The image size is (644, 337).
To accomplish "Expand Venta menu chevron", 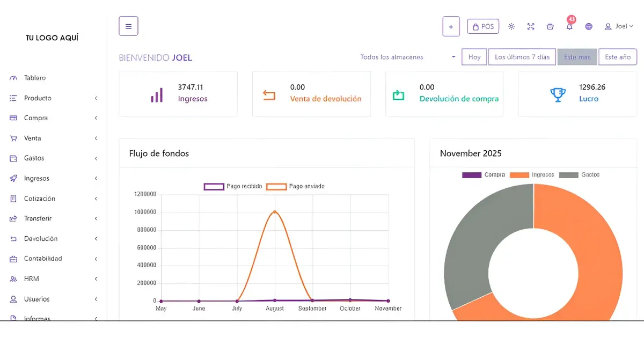I will pos(96,138).
